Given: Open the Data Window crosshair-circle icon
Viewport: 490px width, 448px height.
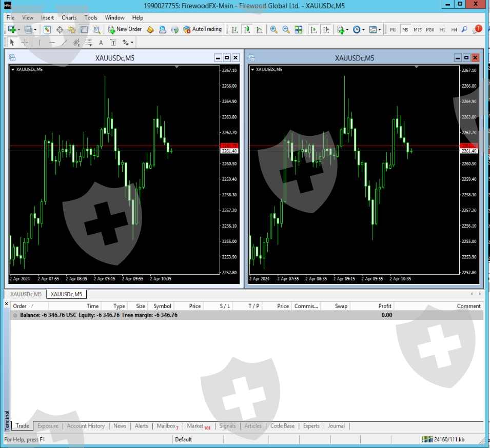Looking at the screenshot, I should click(x=60, y=30).
